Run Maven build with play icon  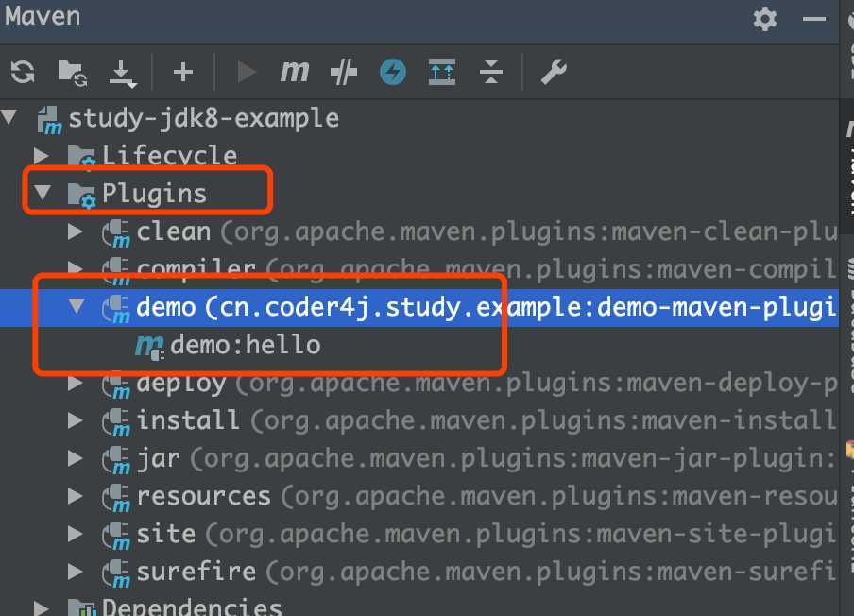[x=247, y=72]
